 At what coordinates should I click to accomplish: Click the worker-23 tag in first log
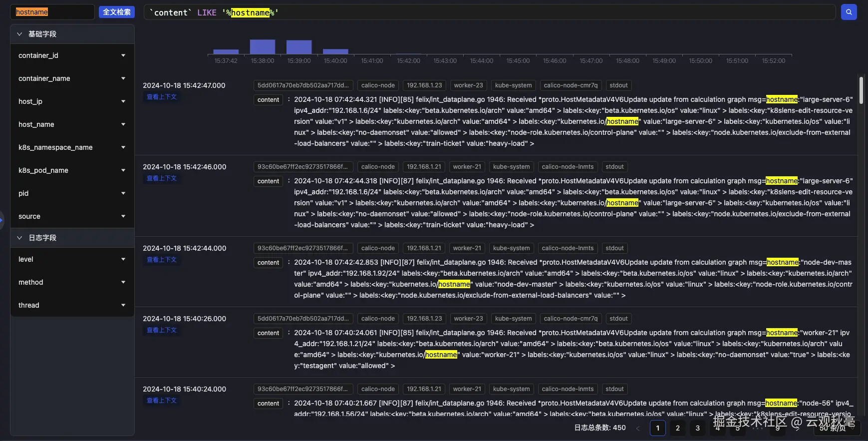tap(469, 85)
